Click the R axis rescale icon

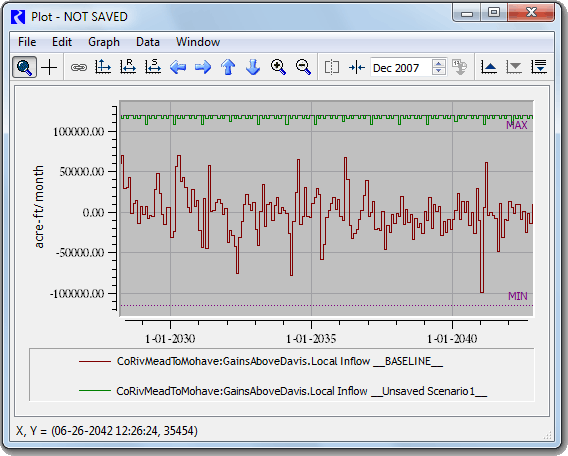coord(128,67)
